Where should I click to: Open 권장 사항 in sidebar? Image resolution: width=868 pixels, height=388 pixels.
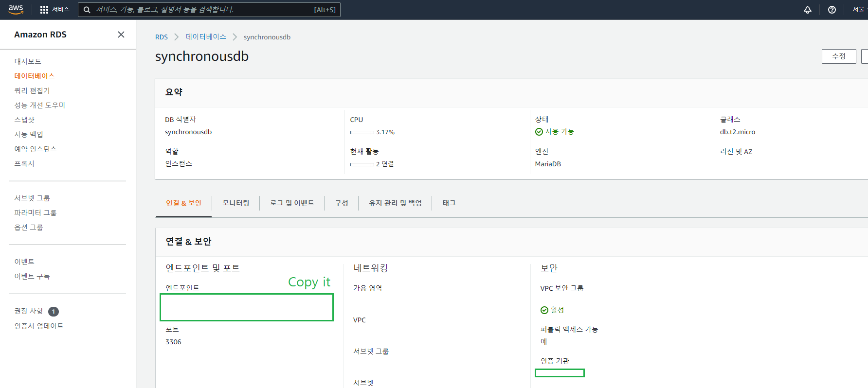[29, 311]
